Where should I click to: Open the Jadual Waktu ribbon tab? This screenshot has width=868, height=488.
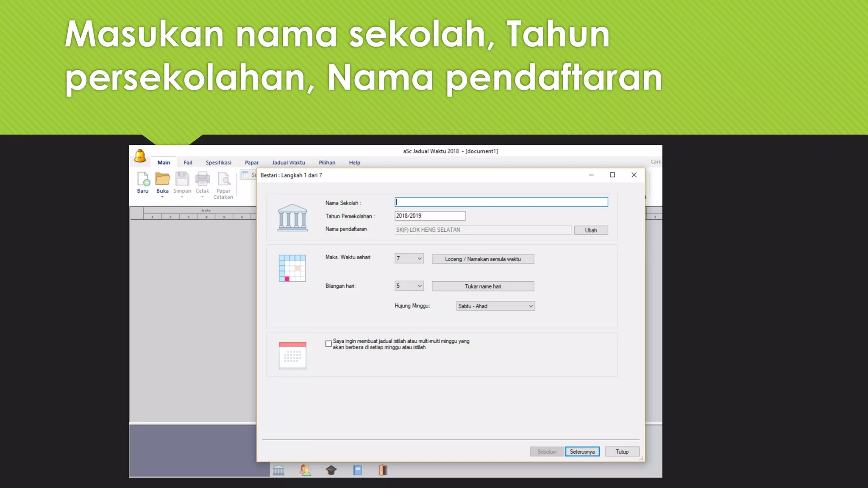point(289,163)
